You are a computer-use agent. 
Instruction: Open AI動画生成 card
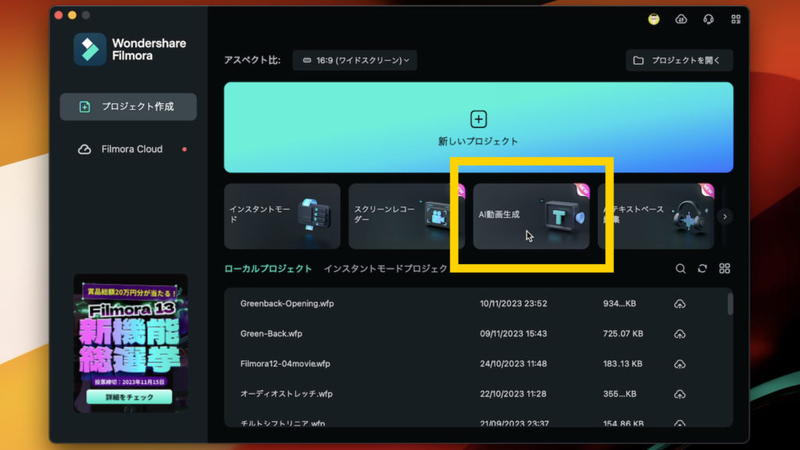[x=531, y=216]
